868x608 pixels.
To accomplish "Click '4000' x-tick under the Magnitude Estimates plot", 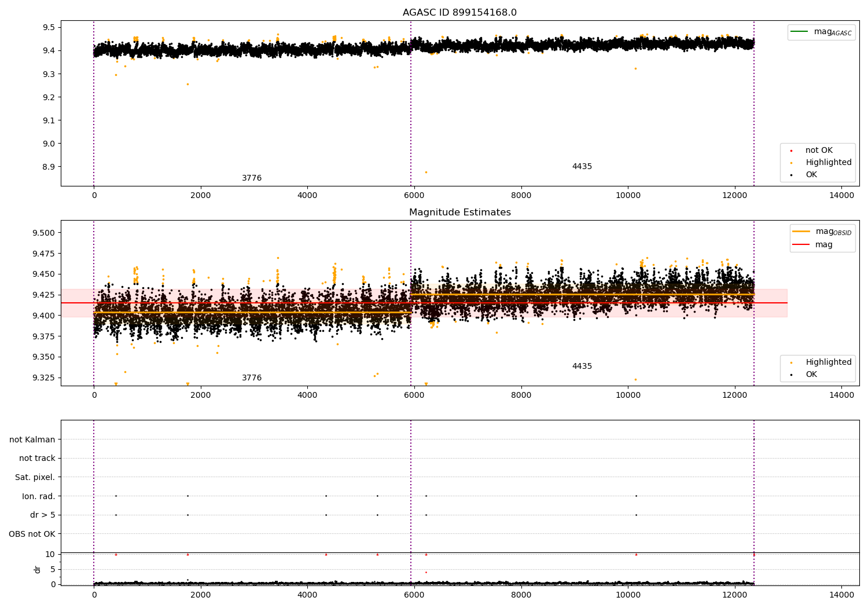I will [x=307, y=395].
